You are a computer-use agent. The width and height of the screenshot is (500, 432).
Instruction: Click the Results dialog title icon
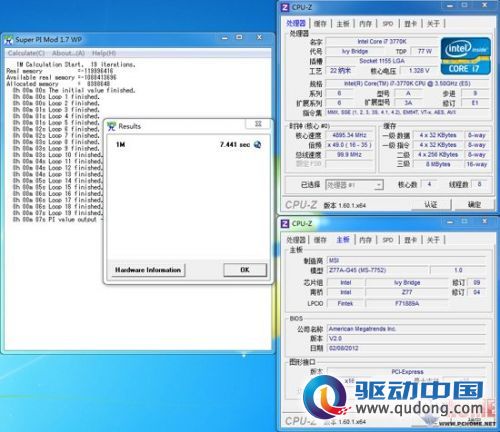tap(111, 126)
